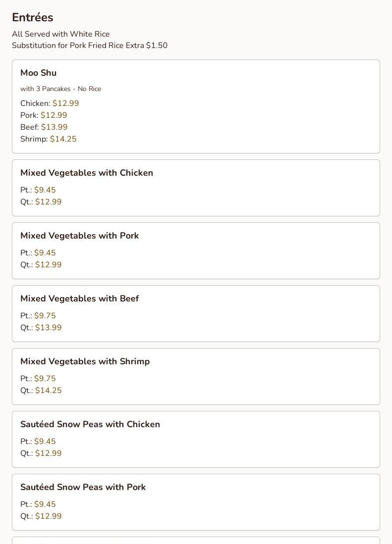The width and height of the screenshot is (392, 544).
Task: Open Sautéed Snow Peas with Pork item
Action: 83,487
